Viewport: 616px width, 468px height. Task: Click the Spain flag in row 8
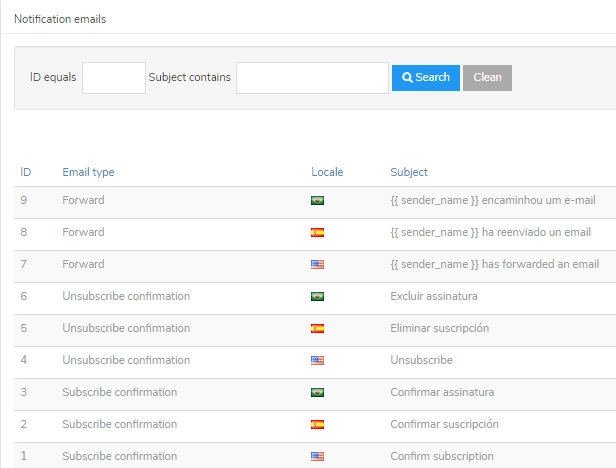coord(317,233)
